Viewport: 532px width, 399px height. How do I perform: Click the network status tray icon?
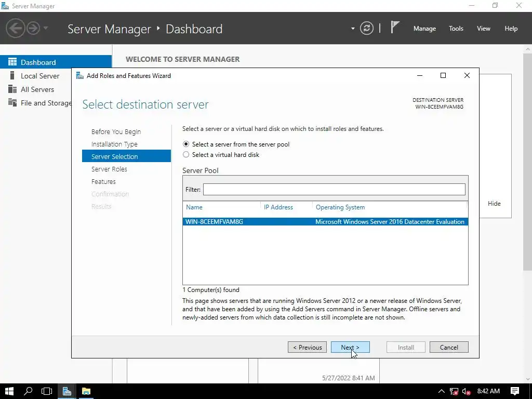[454, 391]
